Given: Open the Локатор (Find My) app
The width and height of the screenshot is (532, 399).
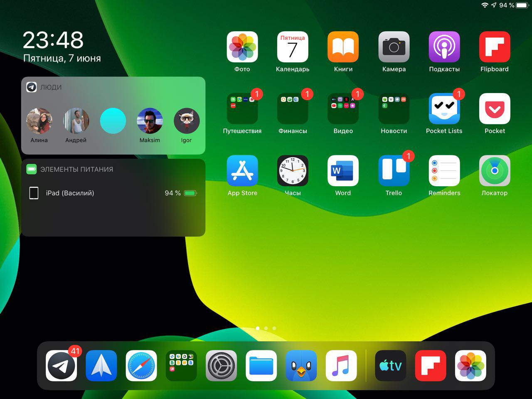Looking at the screenshot, I should pyautogui.click(x=495, y=171).
